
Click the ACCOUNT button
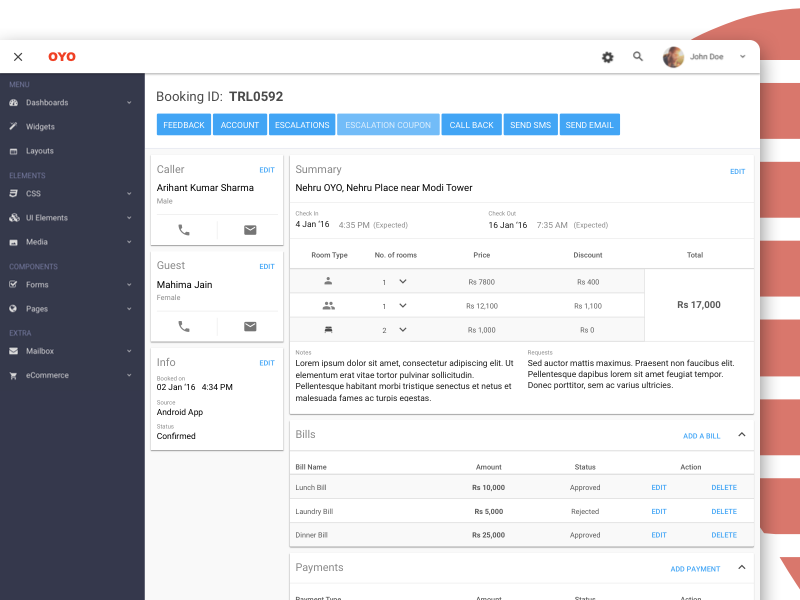[x=240, y=125]
